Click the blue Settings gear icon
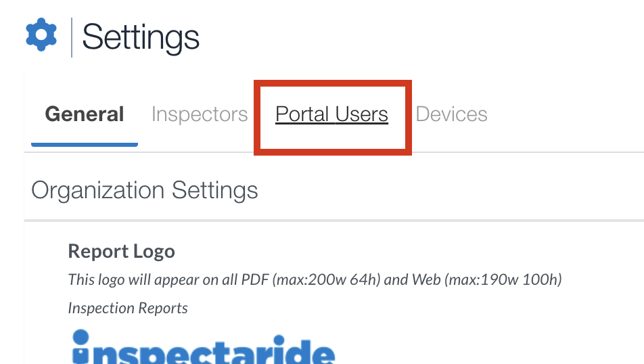644x364 pixels. click(41, 35)
